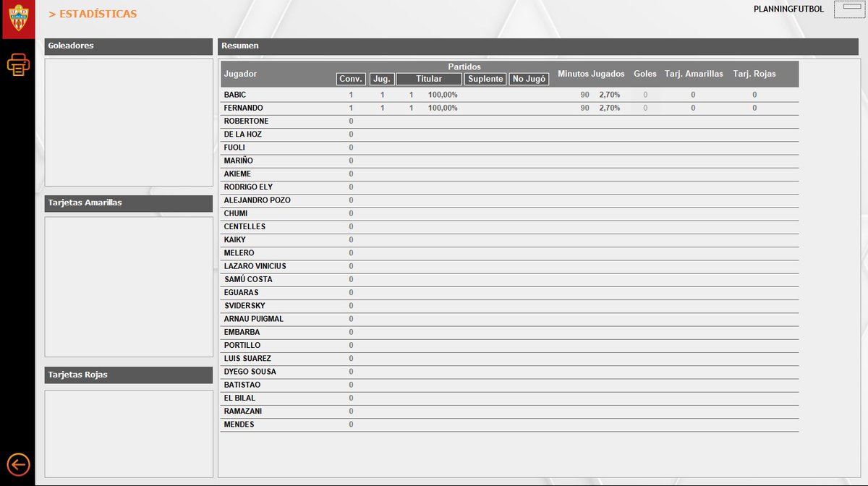
Task: Click FERNANDO's 2,70% minutes percentage
Action: 609,108
